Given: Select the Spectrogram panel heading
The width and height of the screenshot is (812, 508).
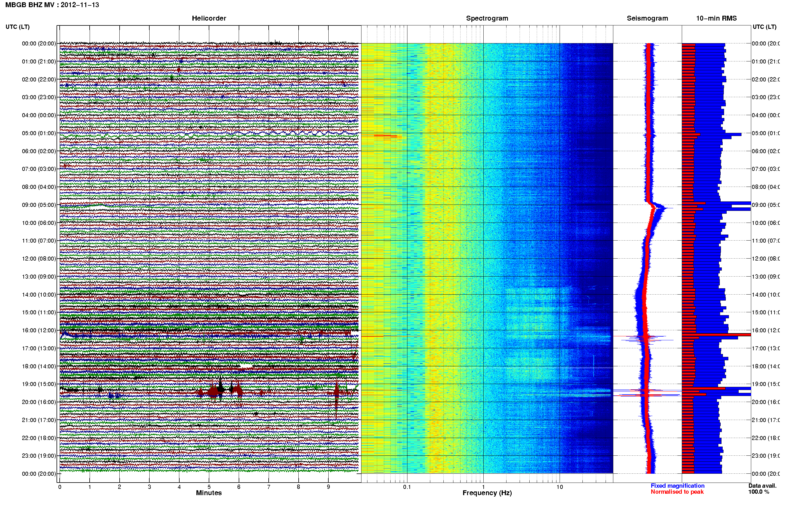Looking at the screenshot, I should 487,18.
